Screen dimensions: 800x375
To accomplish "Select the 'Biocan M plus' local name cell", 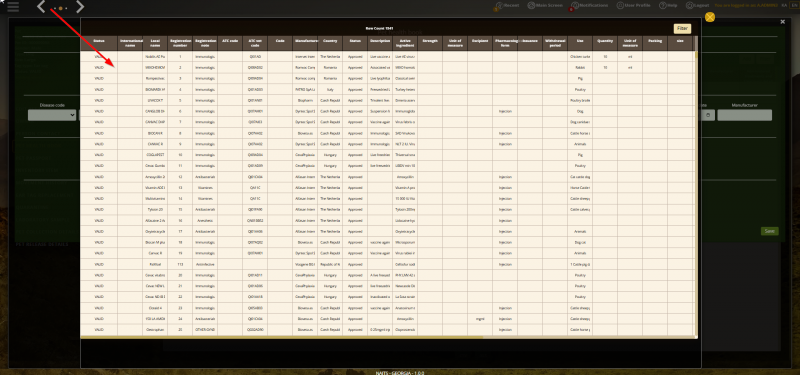I will pyautogui.click(x=155, y=242).
